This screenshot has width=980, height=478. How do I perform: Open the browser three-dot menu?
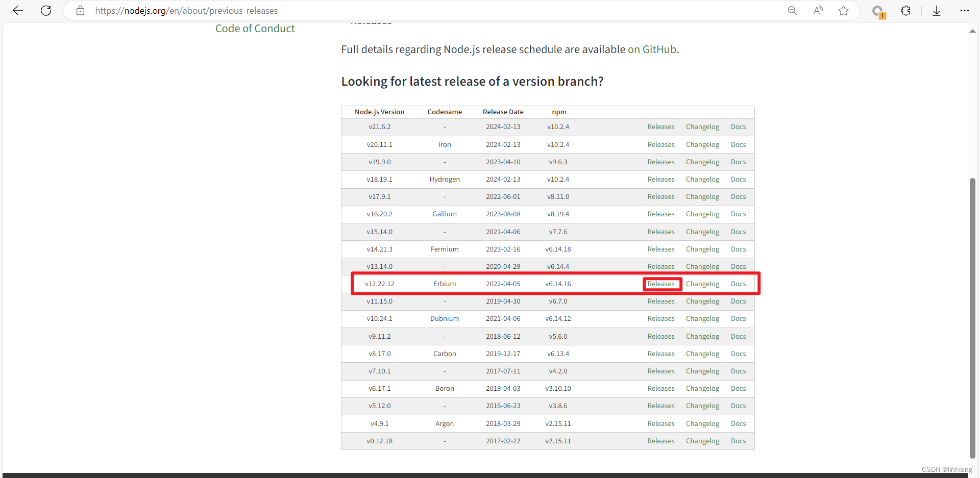coord(964,11)
